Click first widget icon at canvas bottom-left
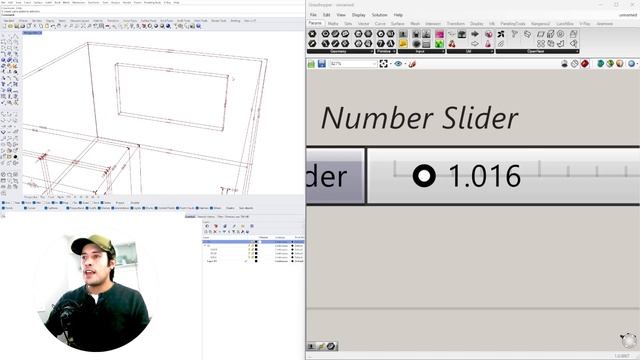Viewport: 640px width, 360px height. point(311,347)
